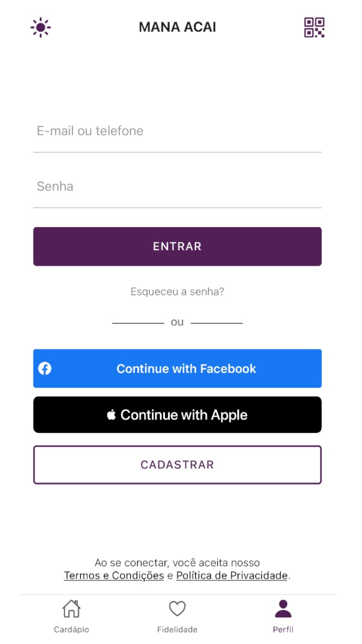Tap the house icon for Cardápio
362x644 pixels.
point(71,609)
